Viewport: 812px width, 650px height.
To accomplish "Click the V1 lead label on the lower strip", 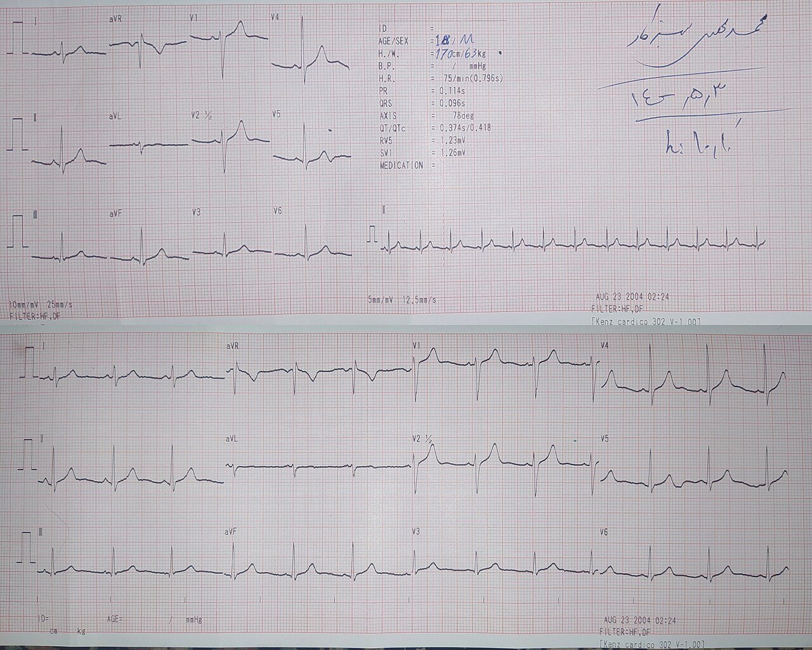I will [416, 346].
